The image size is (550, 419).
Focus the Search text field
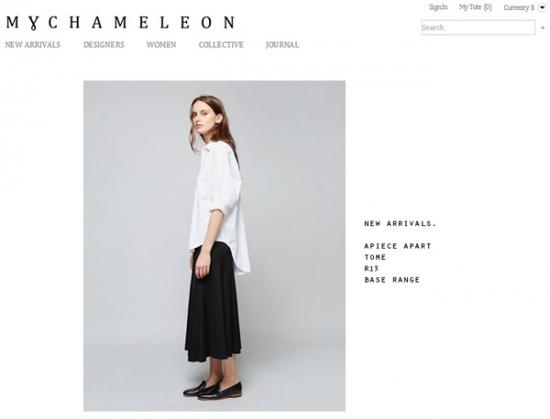click(478, 27)
